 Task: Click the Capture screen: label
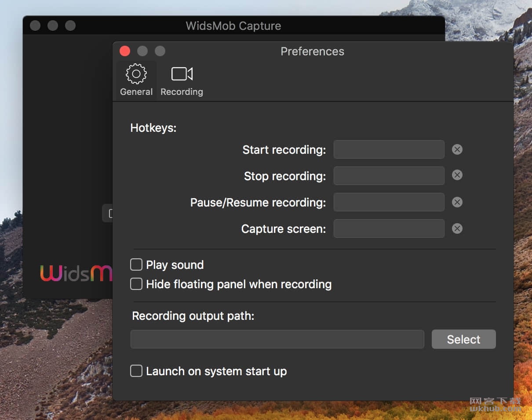coord(284,229)
